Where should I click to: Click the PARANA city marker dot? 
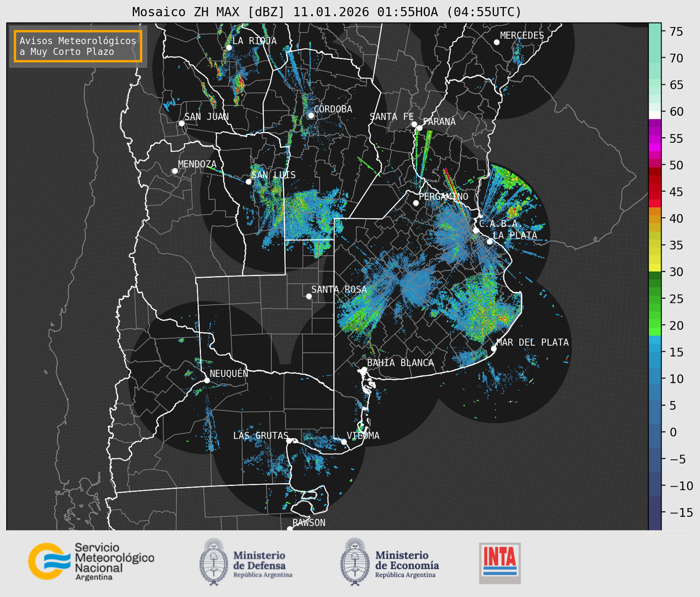[420, 128]
